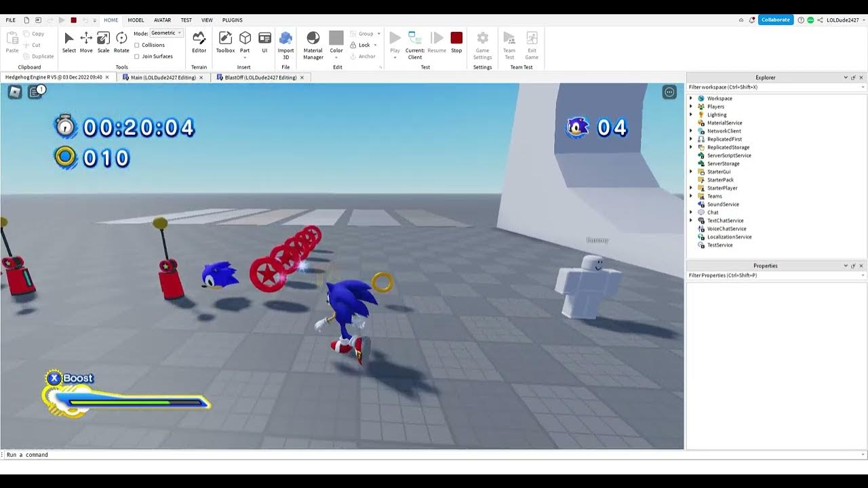The height and width of the screenshot is (488, 868).
Task: Expand the Workspace tree node
Action: pyautogui.click(x=691, y=99)
